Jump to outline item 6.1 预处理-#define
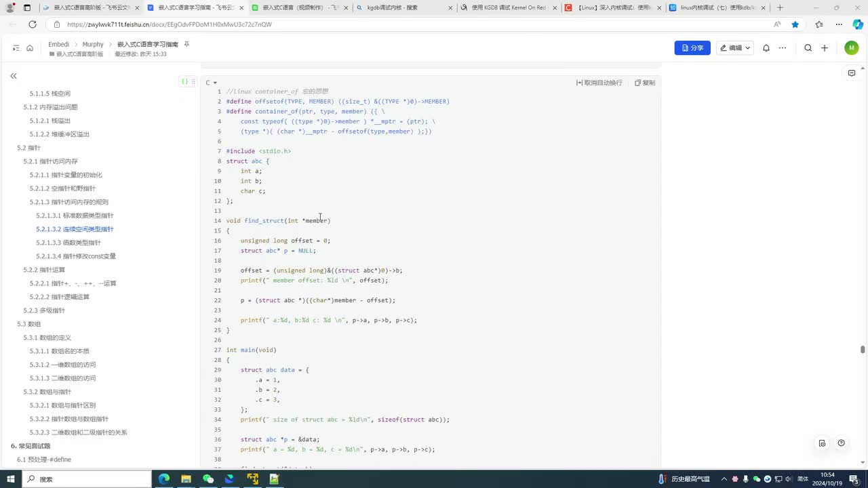The width and height of the screenshot is (868, 488). [44, 460]
